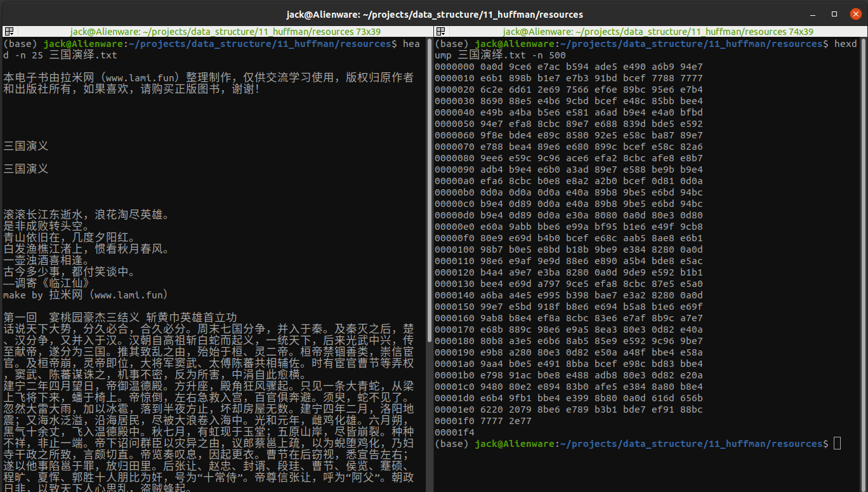The height and width of the screenshot is (492, 868).
Task: Open the right terminal pane's grouping icon menu
Action: click(x=442, y=31)
